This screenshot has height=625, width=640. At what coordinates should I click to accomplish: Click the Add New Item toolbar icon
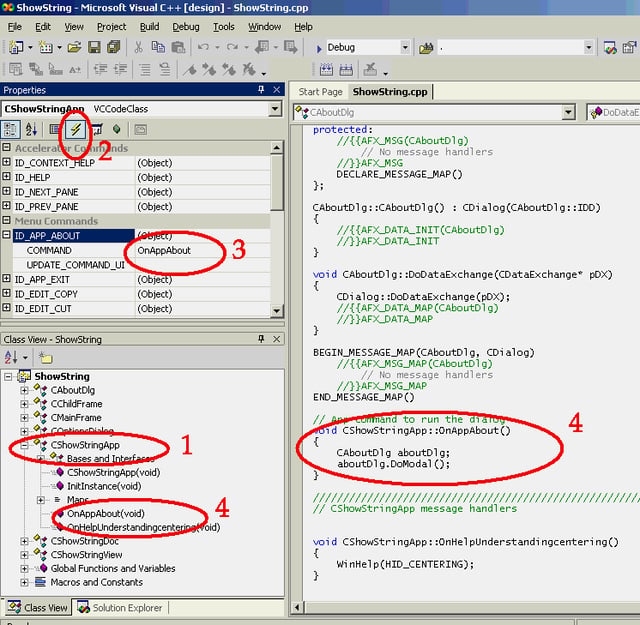[46, 47]
